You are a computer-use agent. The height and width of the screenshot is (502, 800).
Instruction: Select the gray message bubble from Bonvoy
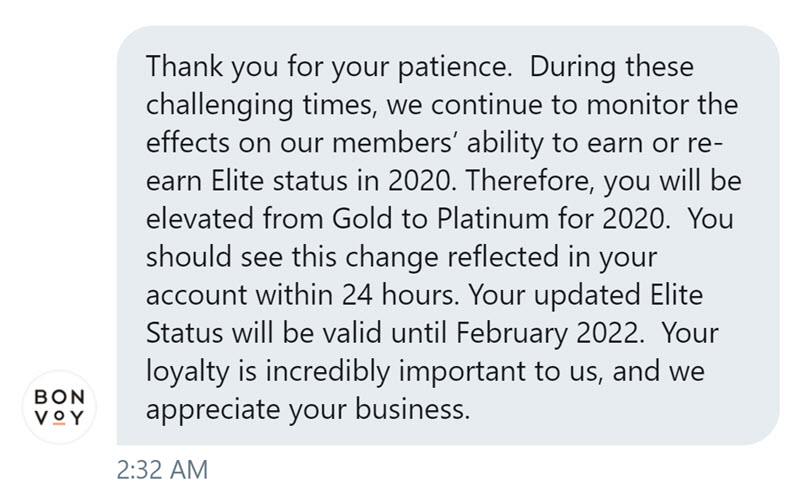[448, 235]
